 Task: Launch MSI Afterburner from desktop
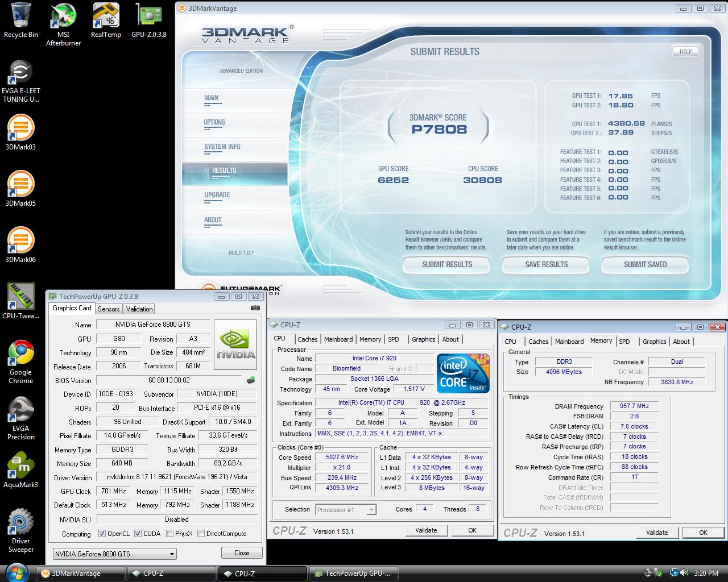coord(63,24)
